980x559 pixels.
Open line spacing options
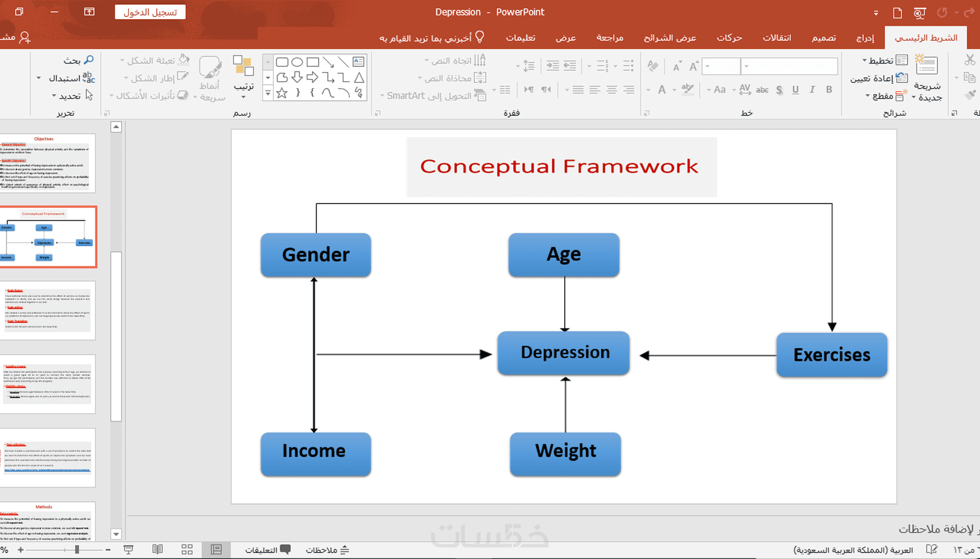click(x=529, y=66)
